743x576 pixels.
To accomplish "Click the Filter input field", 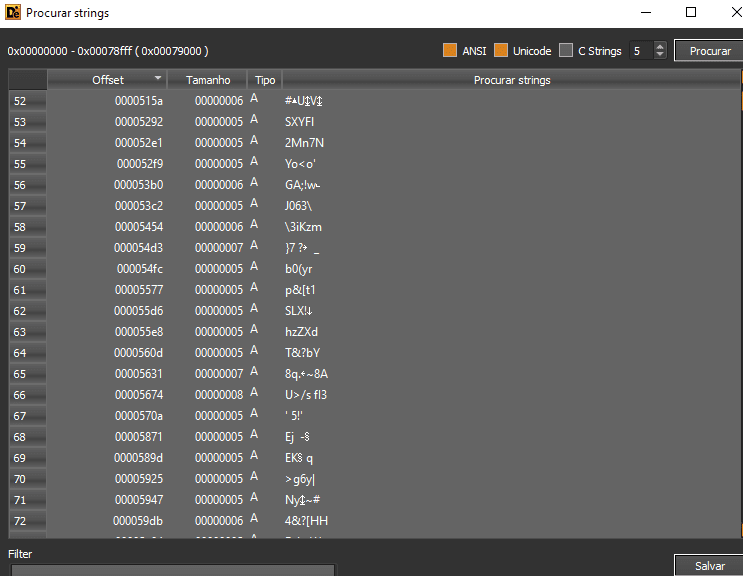I will point(173,570).
